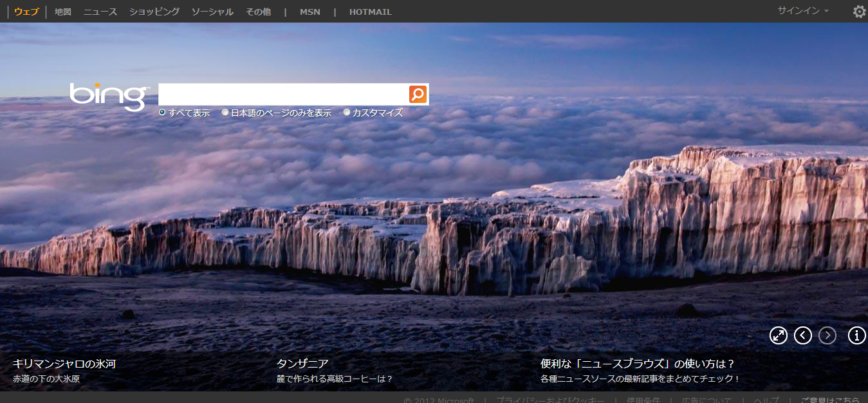
Task: Select the すべて表示 radio option
Action: tap(162, 113)
